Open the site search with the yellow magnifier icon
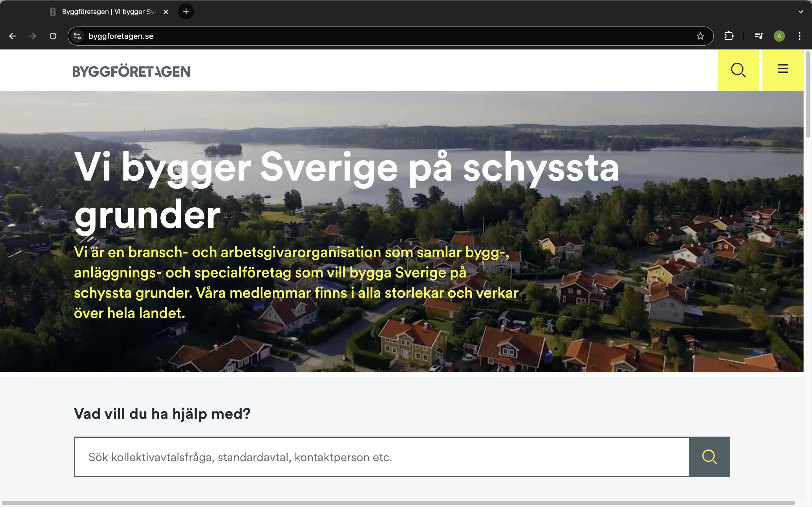 pos(738,70)
